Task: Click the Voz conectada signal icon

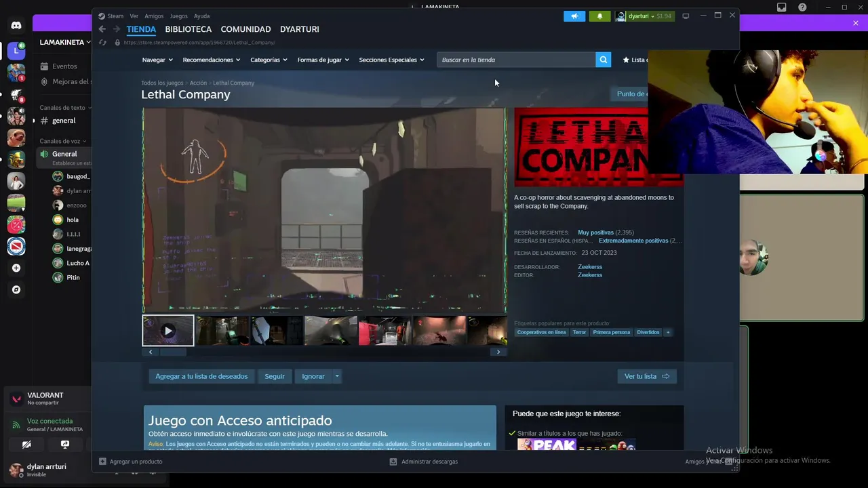Action: [x=16, y=425]
